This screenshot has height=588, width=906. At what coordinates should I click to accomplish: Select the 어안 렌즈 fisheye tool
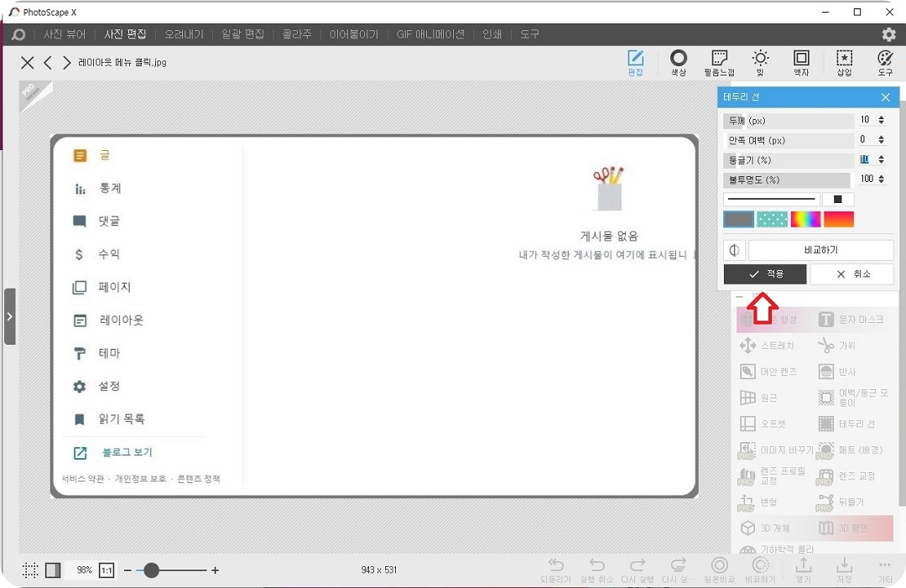point(768,372)
